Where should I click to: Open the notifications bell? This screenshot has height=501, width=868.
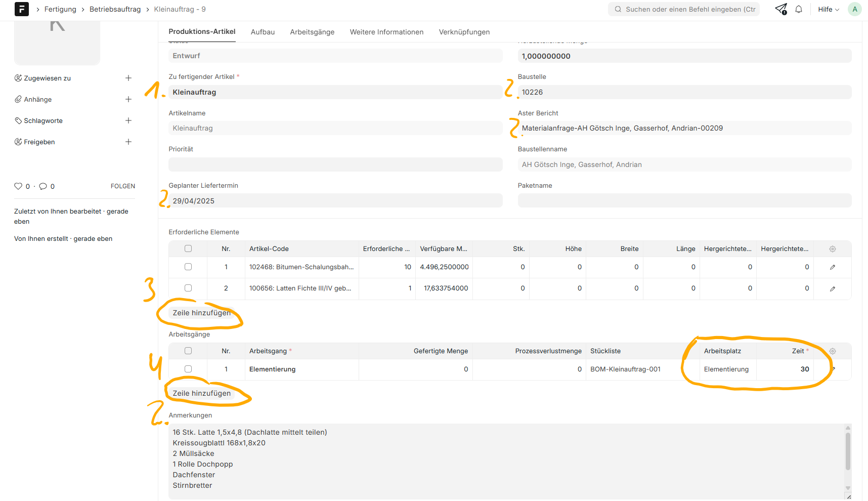coord(799,9)
